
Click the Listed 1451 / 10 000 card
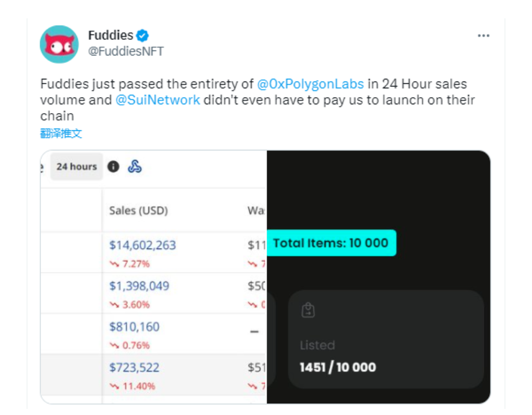point(386,339)
